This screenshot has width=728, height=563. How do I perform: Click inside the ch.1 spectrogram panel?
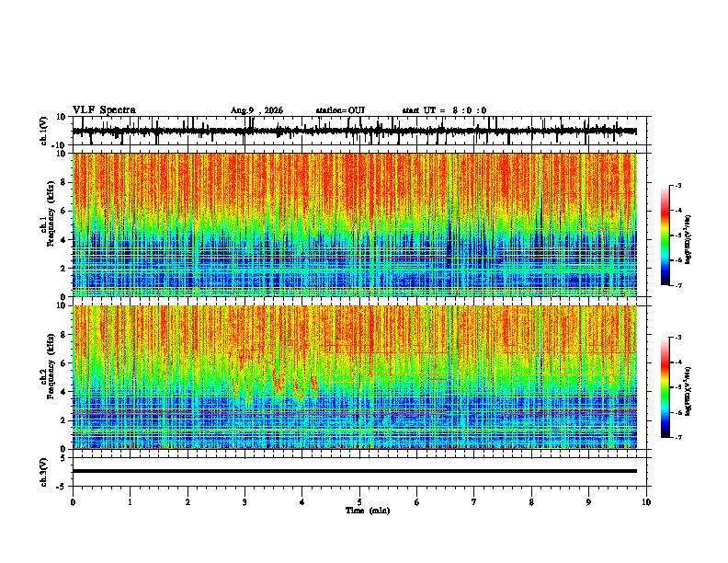tap(354, 224)
